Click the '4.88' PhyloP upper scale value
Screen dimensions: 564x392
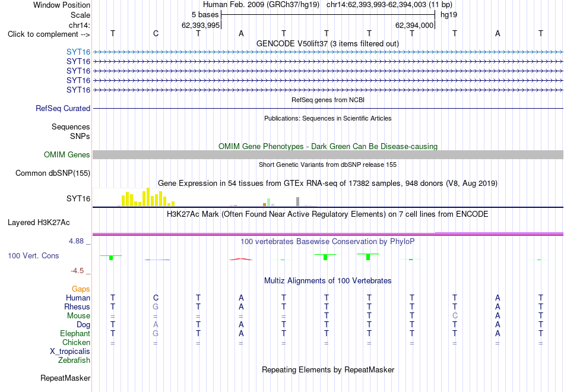[x=76, y=241]
